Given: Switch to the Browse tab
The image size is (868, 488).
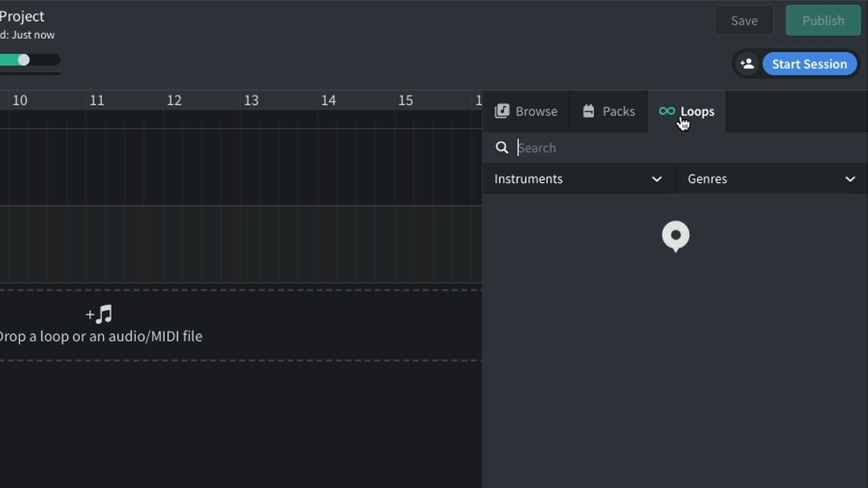Looking at the screenshot, I should tap(527, 111).
